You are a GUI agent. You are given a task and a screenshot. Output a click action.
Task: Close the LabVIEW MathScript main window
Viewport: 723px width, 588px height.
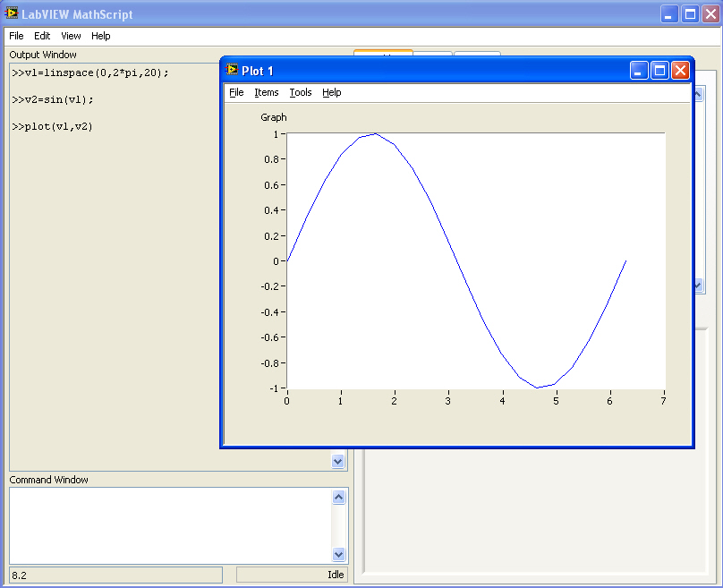710,13
